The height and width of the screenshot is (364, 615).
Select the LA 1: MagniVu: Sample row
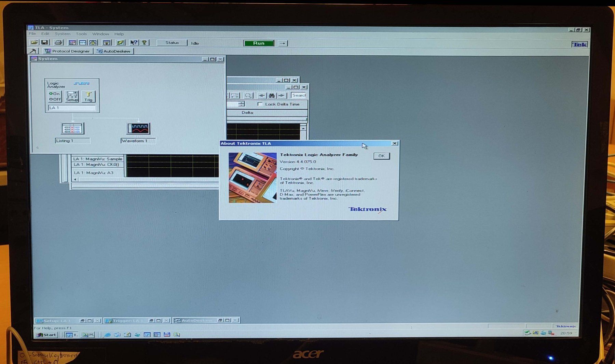[98, 159]
